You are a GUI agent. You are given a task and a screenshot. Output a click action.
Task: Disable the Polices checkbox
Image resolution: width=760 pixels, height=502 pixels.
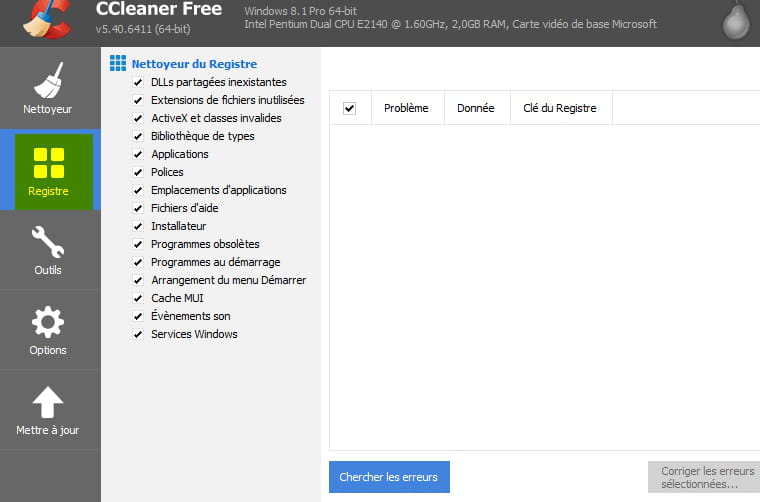[x=138, y=172]
